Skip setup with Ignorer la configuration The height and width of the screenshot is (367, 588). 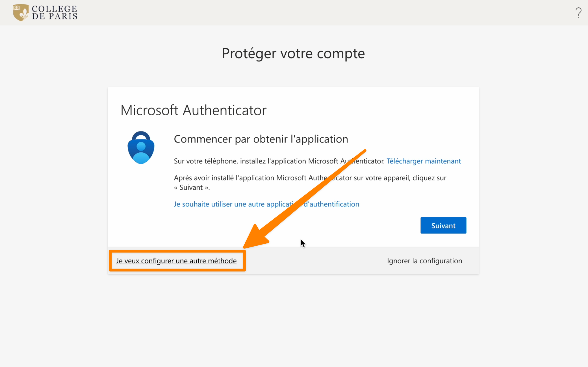coord(424,261)
